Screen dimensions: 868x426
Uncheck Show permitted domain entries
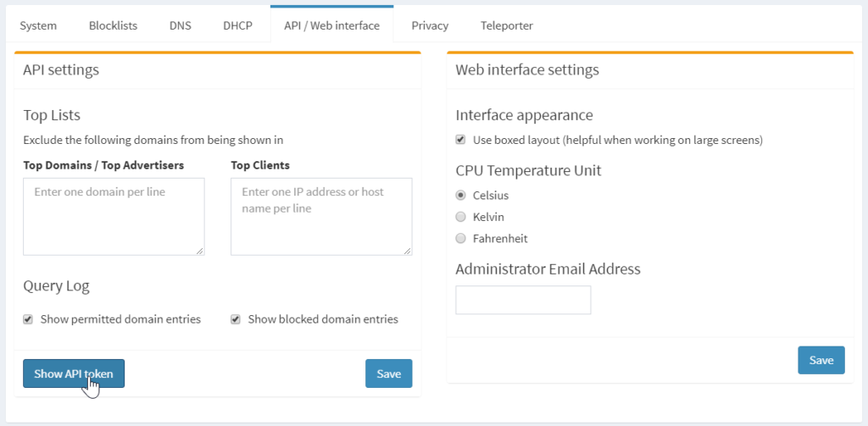coord(28,319)
